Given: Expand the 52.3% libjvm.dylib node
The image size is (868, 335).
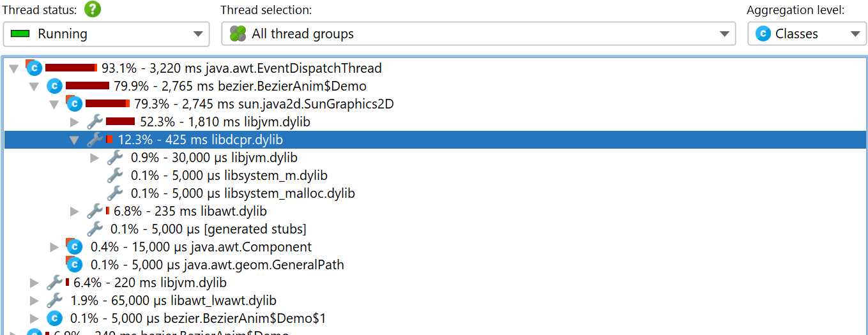Looking at the screenshot, I should (74, 121).
